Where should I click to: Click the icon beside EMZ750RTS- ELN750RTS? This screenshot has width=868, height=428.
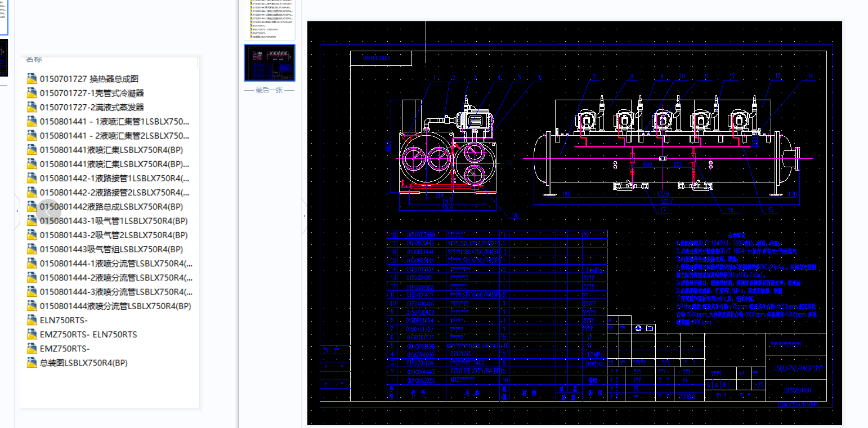(x=32, y=335)
